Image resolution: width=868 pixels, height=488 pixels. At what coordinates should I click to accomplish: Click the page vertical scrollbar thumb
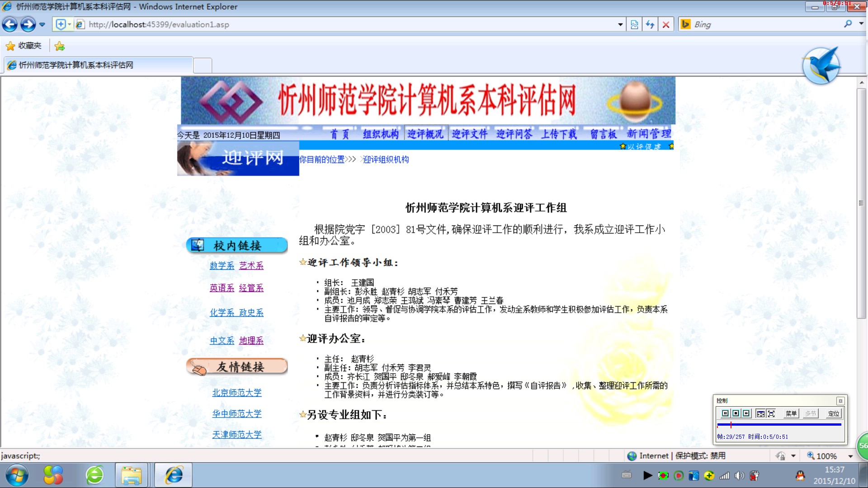pos(862,203)
